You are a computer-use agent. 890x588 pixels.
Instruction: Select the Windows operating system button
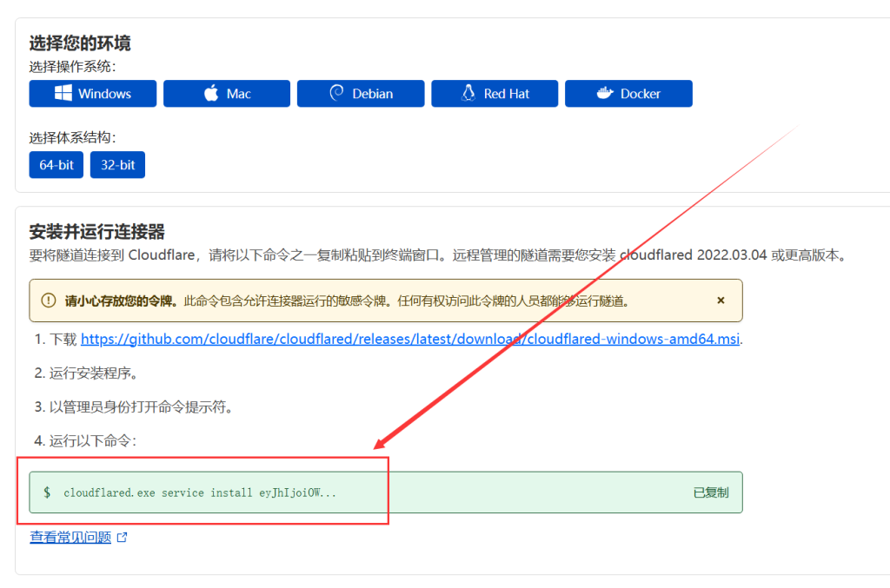[x=93, y=94]
